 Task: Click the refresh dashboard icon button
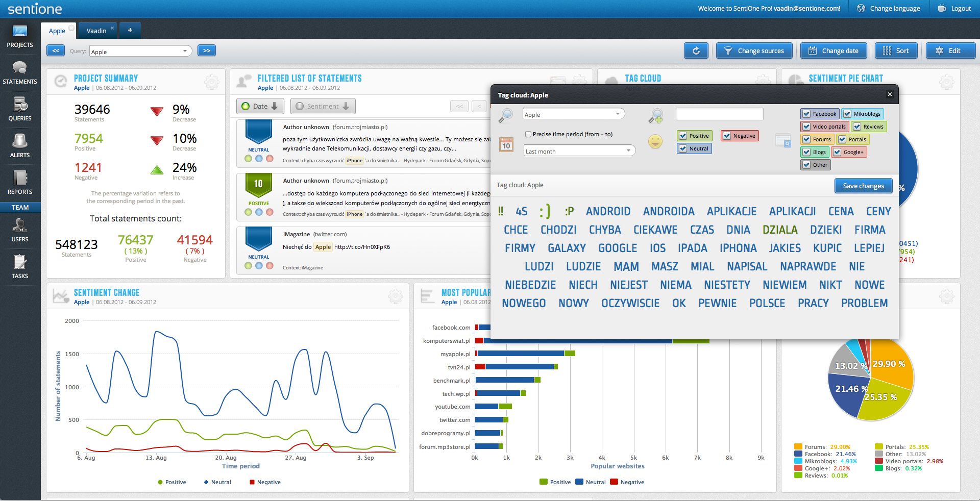(696, 51)
